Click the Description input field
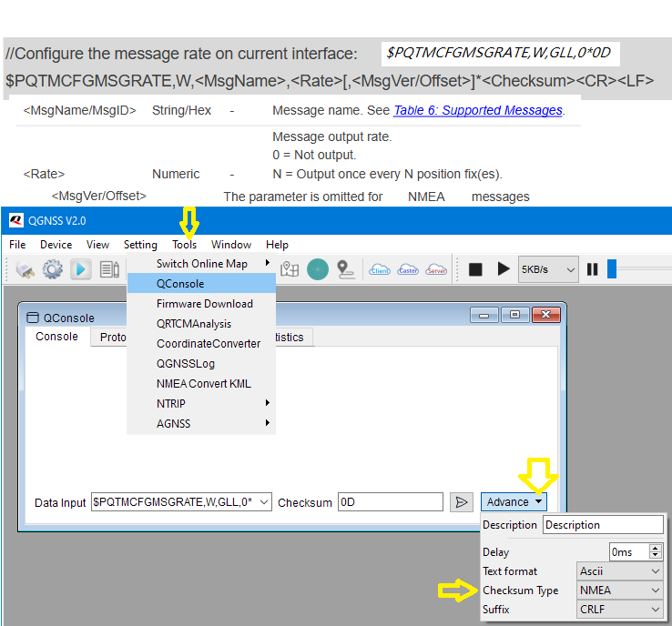The image size is (672, 626). pyautogui.click(x=603, y=524)
